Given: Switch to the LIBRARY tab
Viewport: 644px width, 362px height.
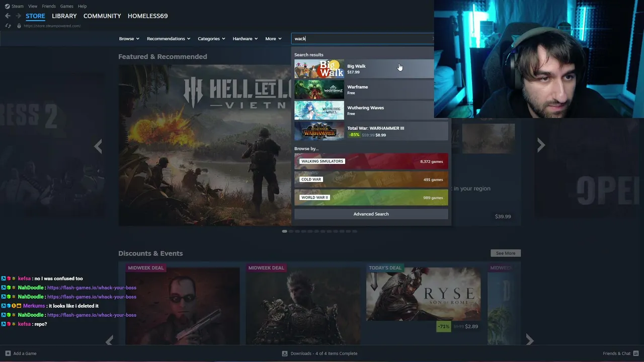Looking at the screenshot, I should point(64,16).
